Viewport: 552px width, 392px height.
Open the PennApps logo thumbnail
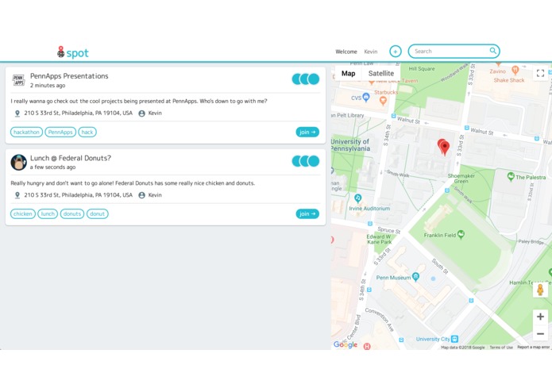[x=18, y=80]
